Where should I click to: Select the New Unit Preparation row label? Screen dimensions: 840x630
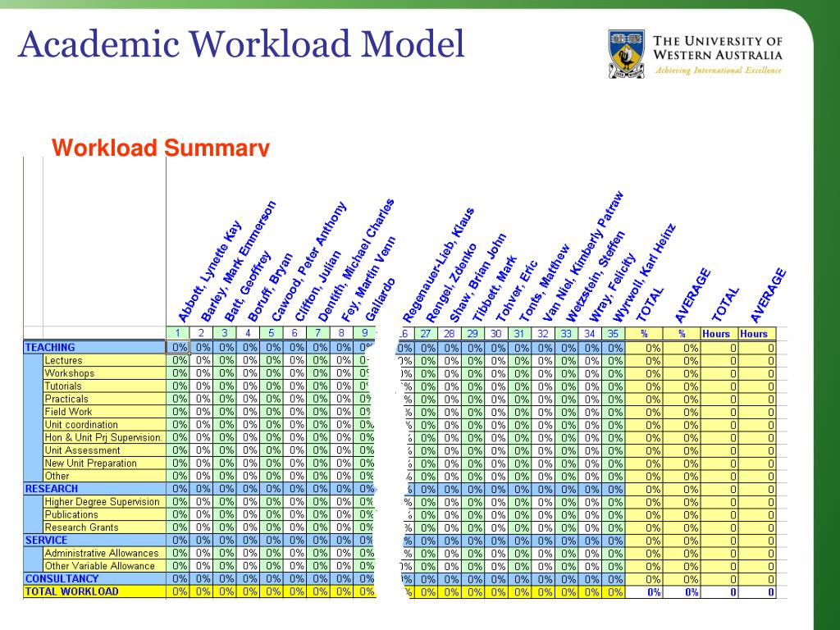pos(104,463)
